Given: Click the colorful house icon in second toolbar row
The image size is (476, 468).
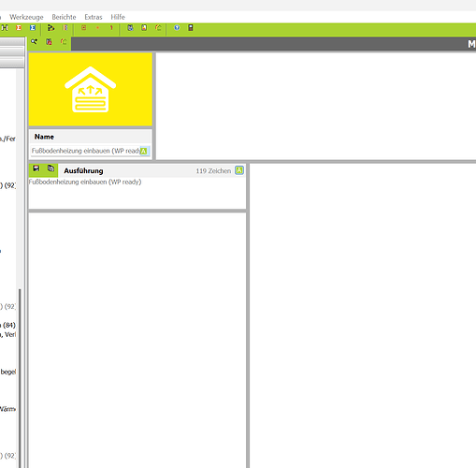Looking at the screenshot, I should [x=64, y=41].
